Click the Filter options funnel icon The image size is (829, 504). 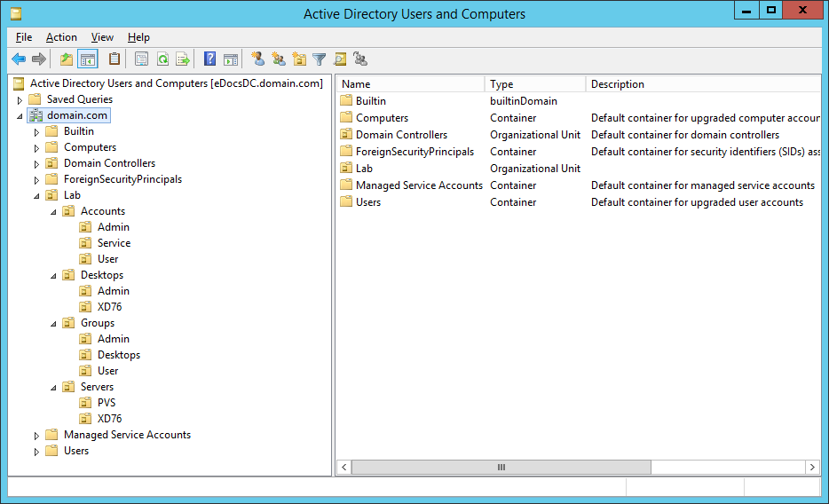pos(320,59)
